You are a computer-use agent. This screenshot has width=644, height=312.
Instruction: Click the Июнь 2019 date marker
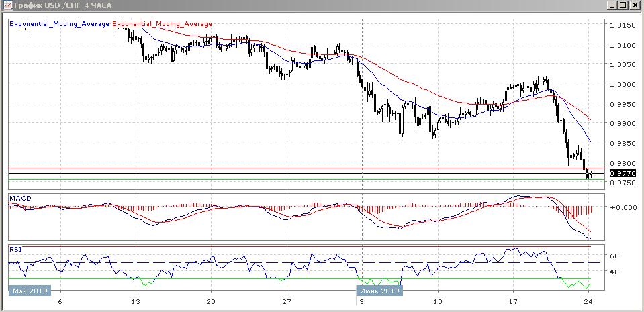point(379,291)
